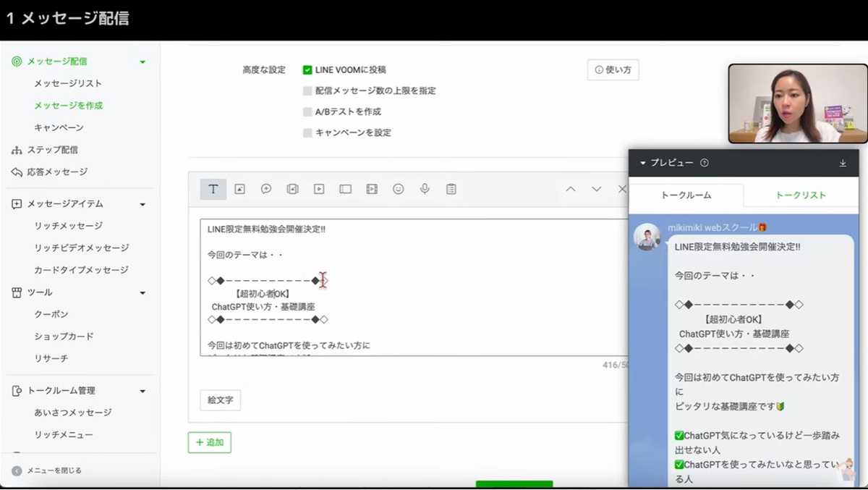Viewport: 868px width, 490px height.
Task: Download the preview with arrow icon
Action: coord(843,163)
